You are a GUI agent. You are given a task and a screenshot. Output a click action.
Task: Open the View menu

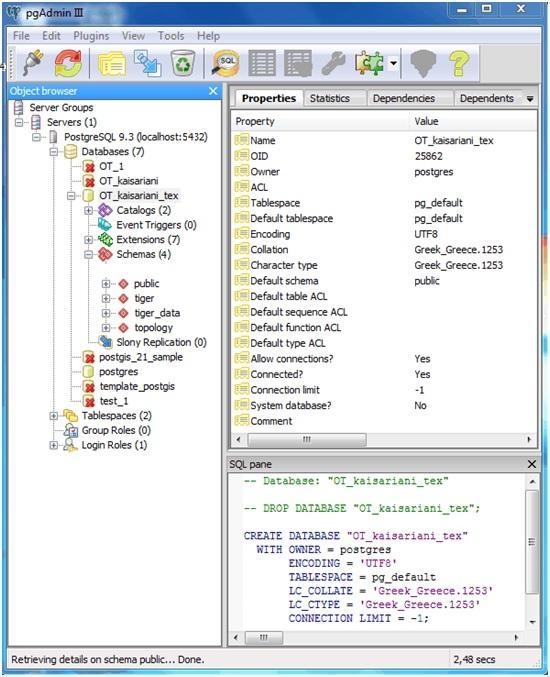pos(133,36)
